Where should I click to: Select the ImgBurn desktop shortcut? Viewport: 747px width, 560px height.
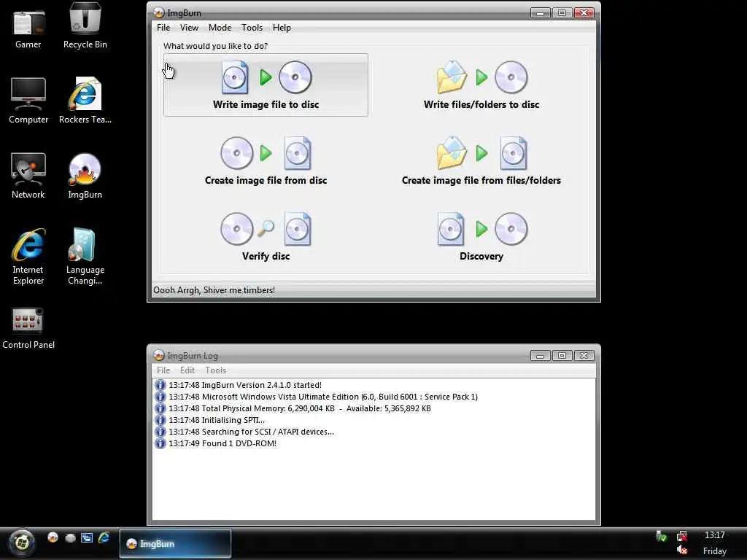[85, 176]
